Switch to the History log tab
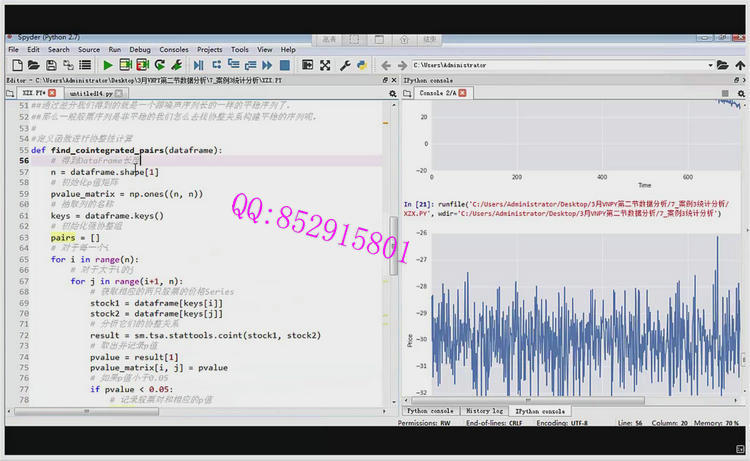Image resolution: width=750 pixels, height=461 pixels. click(x=483, y=411)
